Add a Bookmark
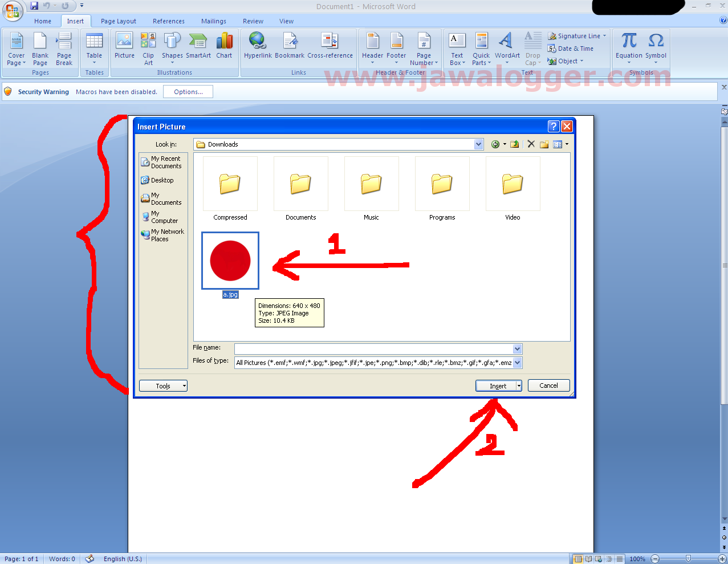Image resolution: width=728 pixels, height=564 pixels. (x=290, y=45)
